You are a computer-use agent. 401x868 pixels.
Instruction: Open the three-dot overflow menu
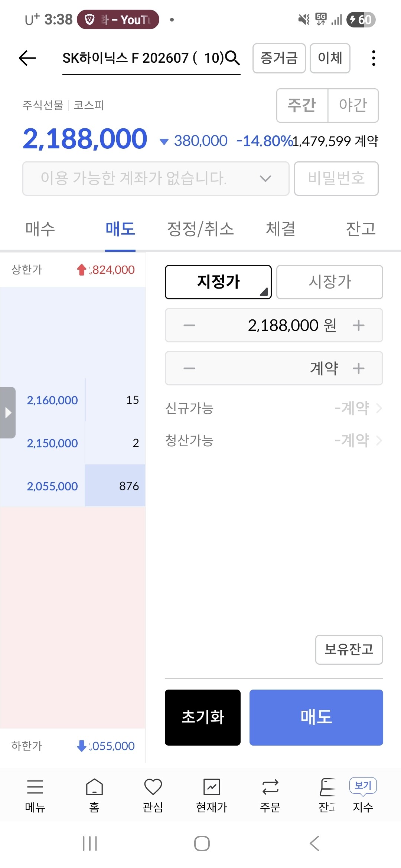pos(374,58)
